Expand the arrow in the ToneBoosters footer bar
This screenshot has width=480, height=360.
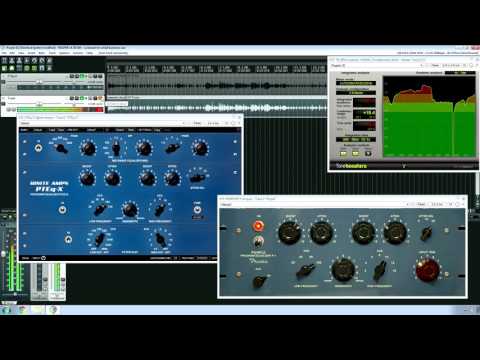coord(403,166)
